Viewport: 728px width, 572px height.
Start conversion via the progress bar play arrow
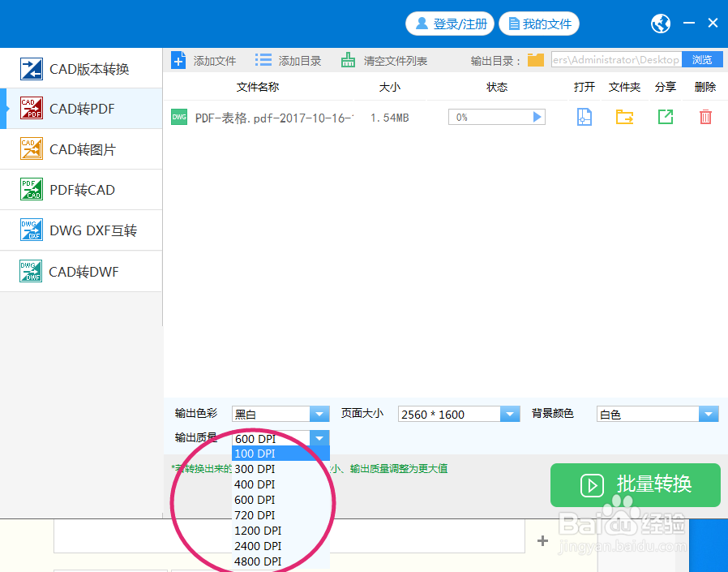pyautogui.click(x=537, y=117)
